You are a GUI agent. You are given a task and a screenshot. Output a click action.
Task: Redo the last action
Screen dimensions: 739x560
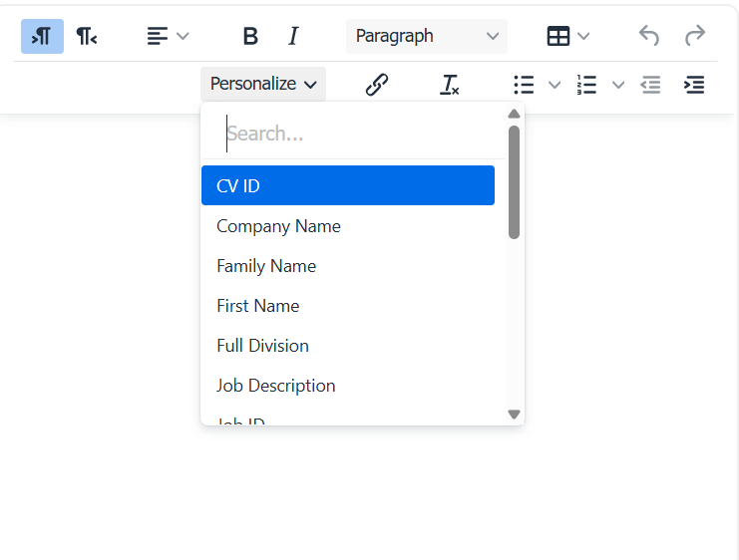(x=695, y=37)
